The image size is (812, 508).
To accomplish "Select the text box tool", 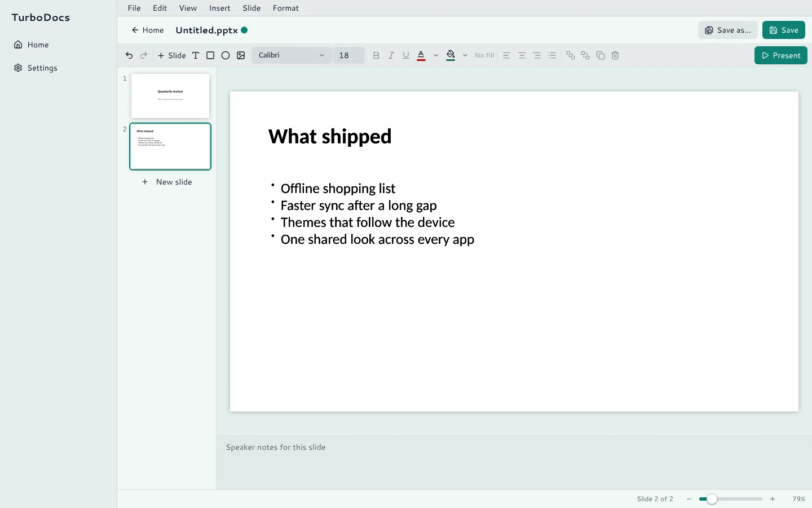I will click(x=196, y=55).
